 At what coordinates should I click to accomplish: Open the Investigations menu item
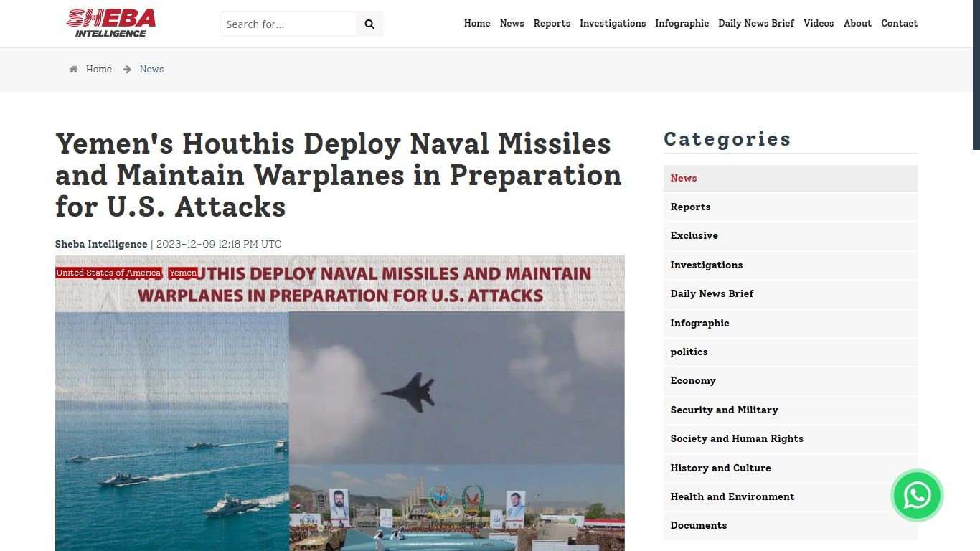coord(612,24)
